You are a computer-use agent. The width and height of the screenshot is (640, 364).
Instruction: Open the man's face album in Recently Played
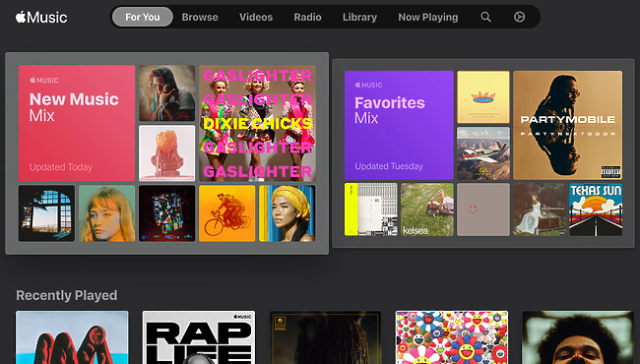click(x=578, y=337)
